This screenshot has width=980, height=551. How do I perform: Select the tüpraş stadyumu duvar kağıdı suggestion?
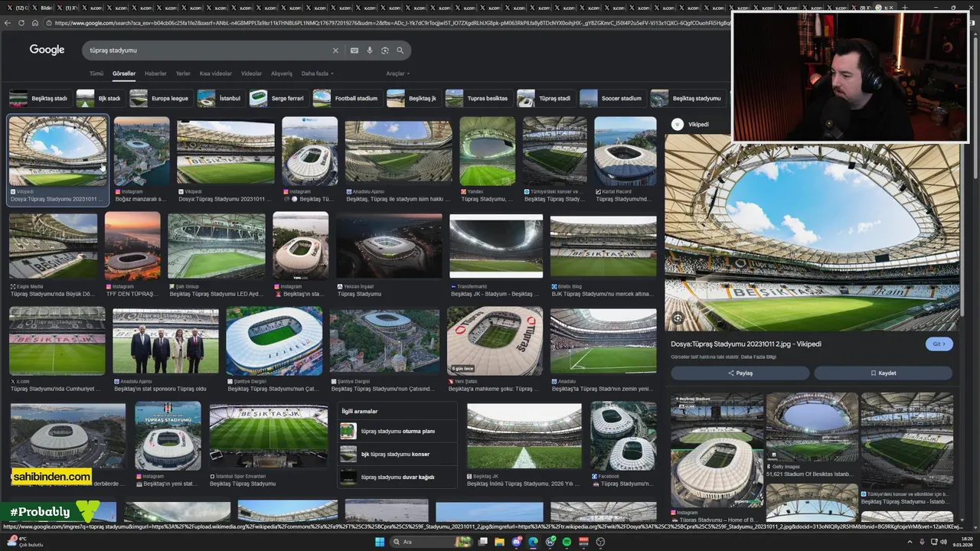tap(397, 477)
